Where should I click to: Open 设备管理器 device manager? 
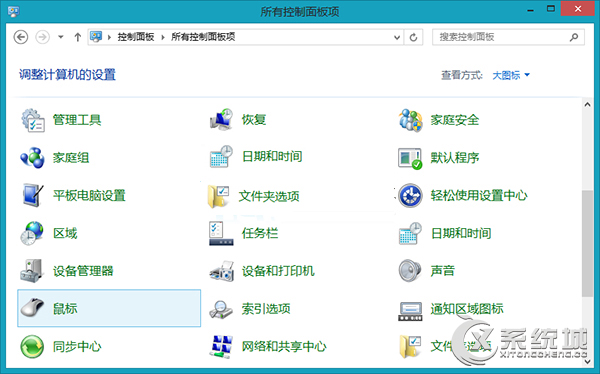coord(67,271)
